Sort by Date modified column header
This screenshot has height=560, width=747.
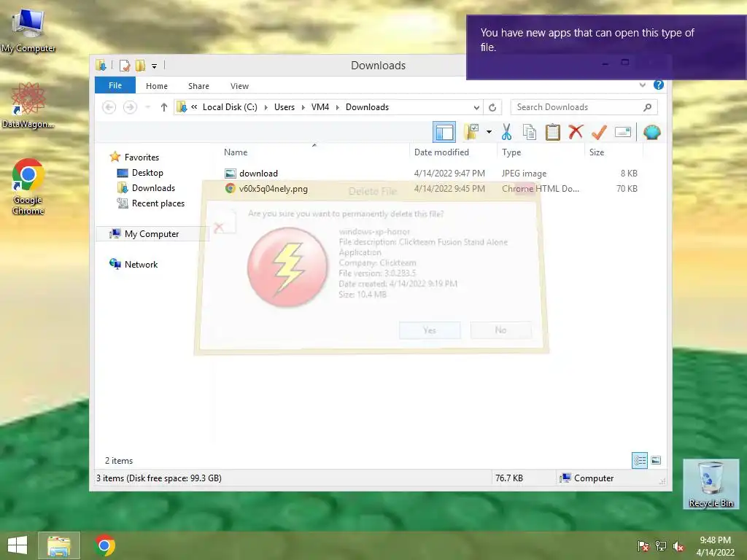[x=453, y=152]
